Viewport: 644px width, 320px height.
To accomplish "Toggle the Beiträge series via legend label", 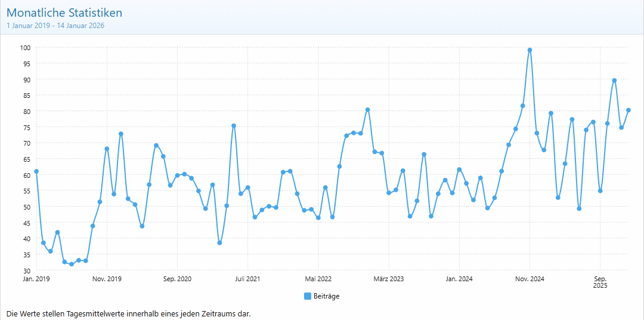I will (326, 296).
